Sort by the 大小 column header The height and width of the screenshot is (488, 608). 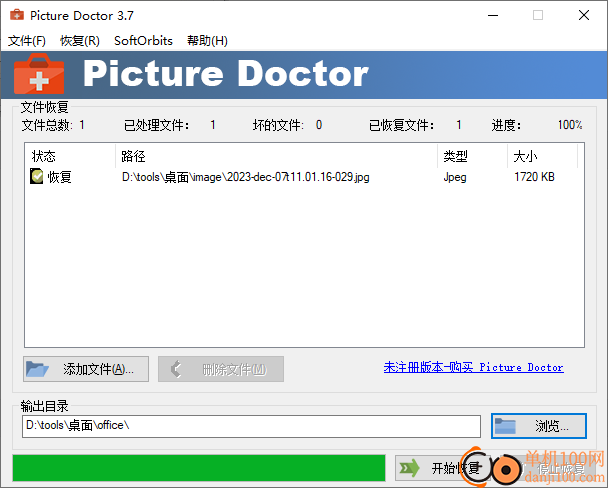pyautogui.click(x=542, y=156)
